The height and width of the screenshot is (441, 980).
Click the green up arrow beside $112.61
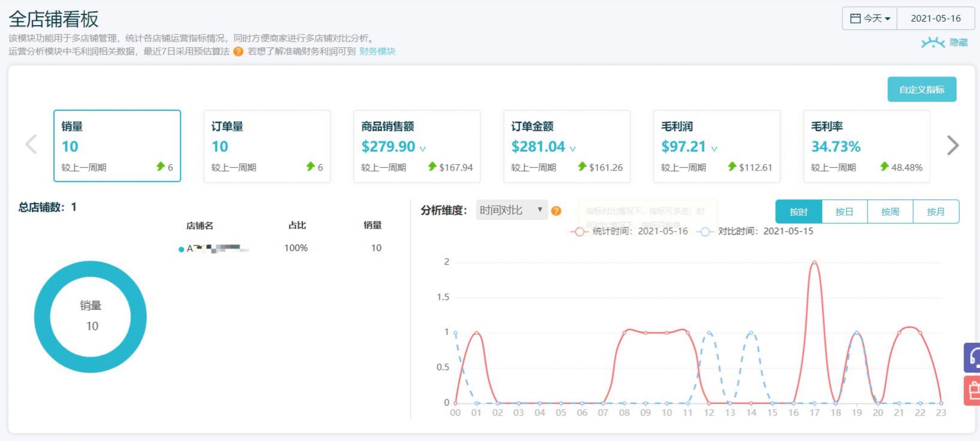click(732, 166)
